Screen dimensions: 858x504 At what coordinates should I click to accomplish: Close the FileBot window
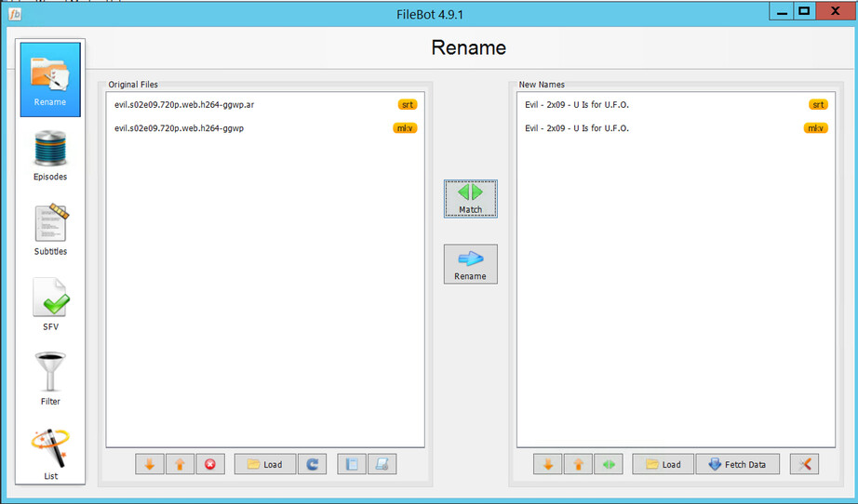point(835,11)
